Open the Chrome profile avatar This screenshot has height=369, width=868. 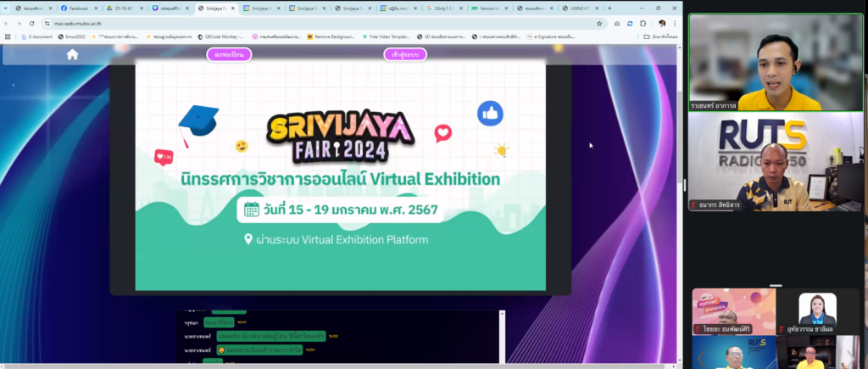point(662,24)
